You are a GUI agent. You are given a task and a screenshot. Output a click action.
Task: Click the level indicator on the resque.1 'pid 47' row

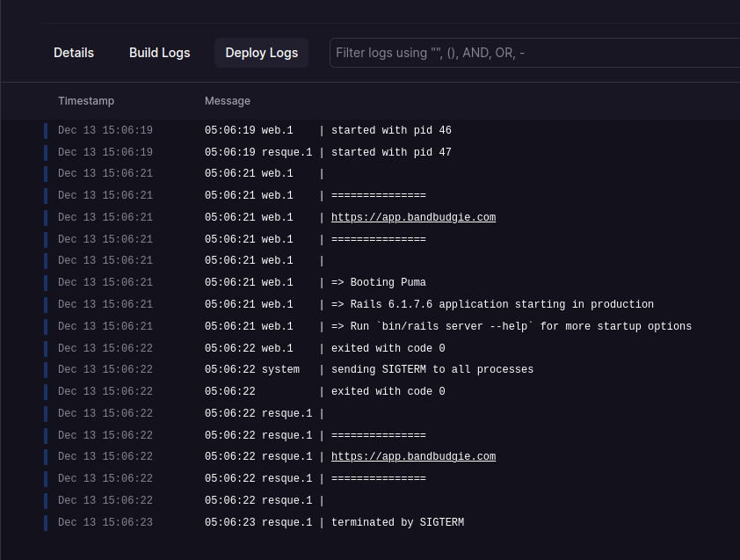(46, 151)
